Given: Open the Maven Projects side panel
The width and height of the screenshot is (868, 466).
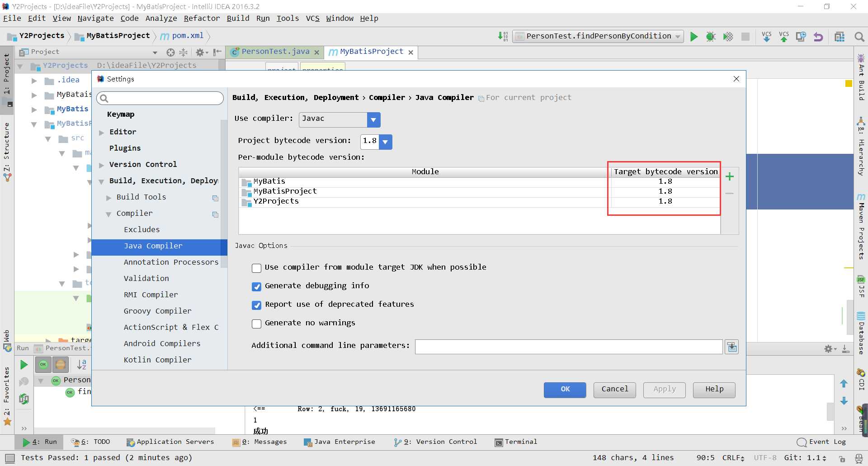Looking at the screenshot, I should tap(861, 227).
